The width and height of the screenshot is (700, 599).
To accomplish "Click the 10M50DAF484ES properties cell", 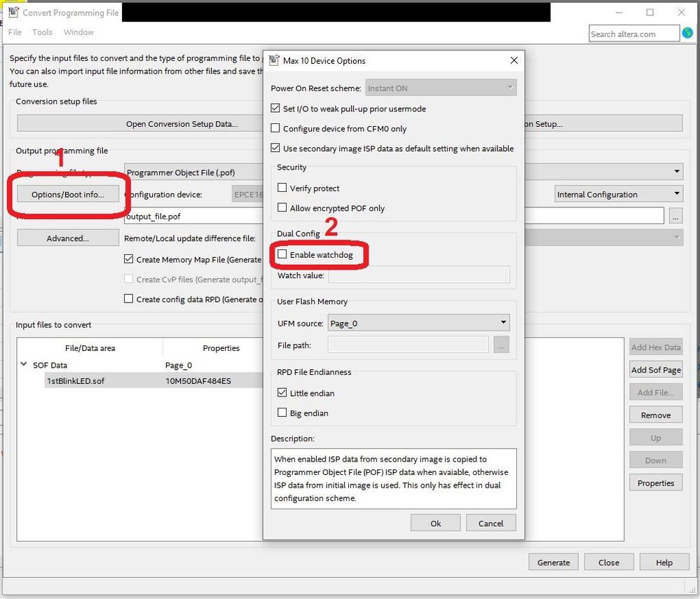I will click(199, 380).
